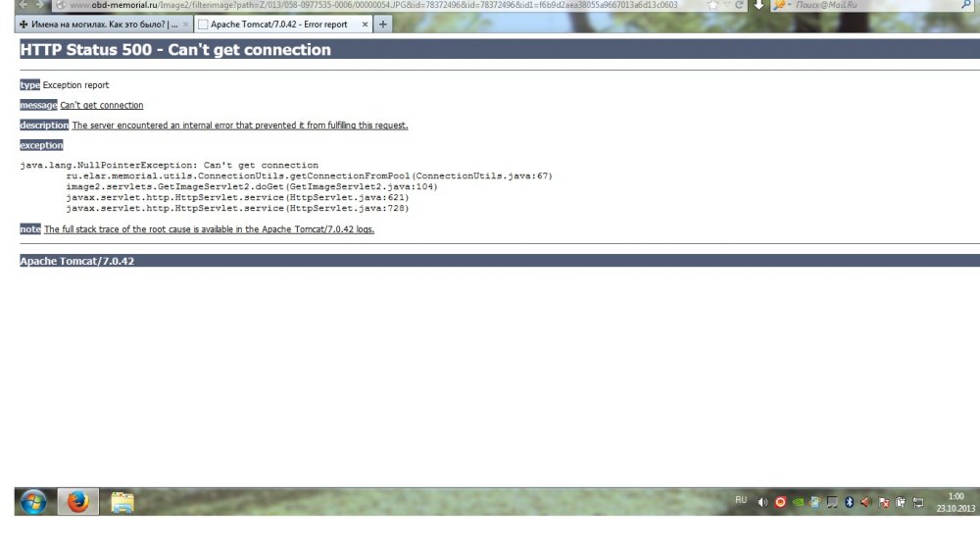Click the red speaker audio tray icon
Viewport: 980px width, 551px height.
pyautogui.click(x=866, y=502)
